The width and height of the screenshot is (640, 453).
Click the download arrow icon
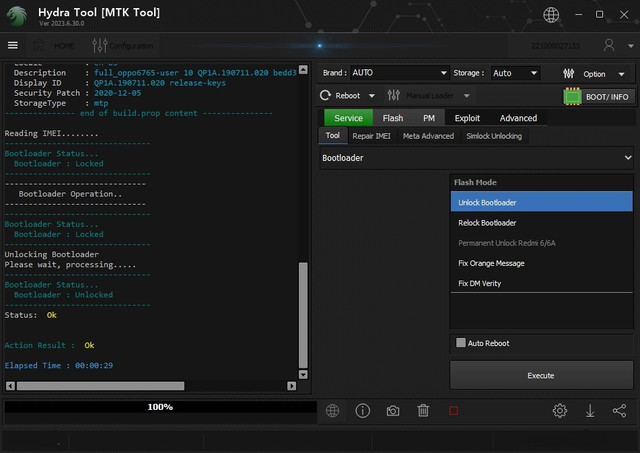click(x=590, y=411)
